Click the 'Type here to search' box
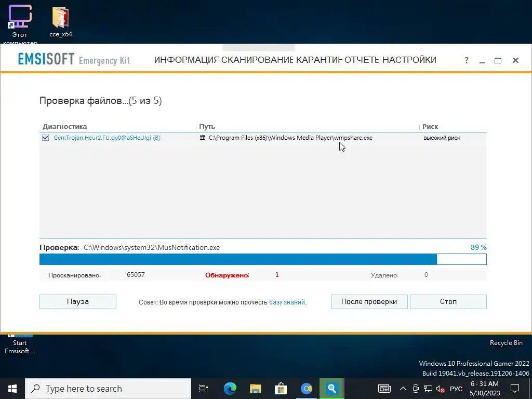 coord(108,389)
